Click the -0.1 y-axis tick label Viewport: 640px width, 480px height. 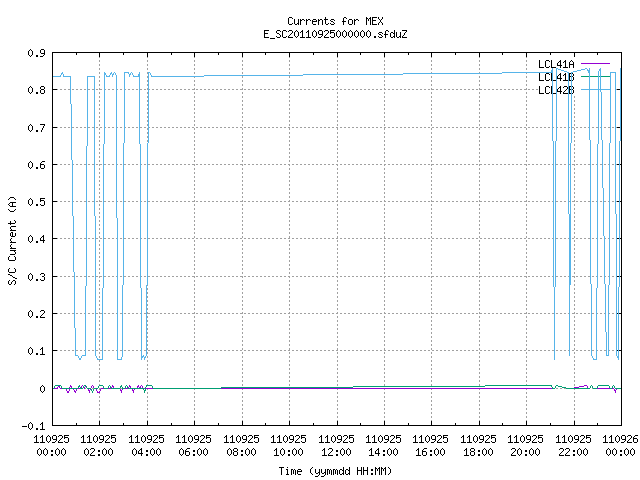[x=33, y=427]
